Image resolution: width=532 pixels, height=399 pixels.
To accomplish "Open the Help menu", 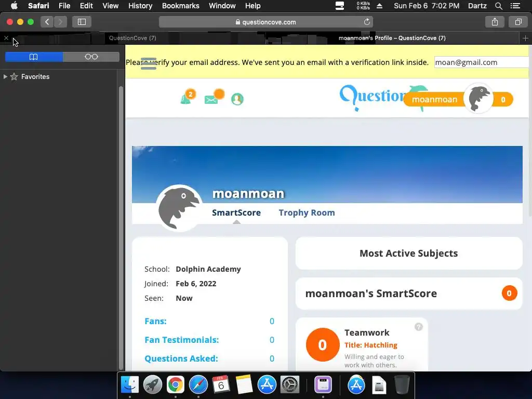I will tap(253, 6).
